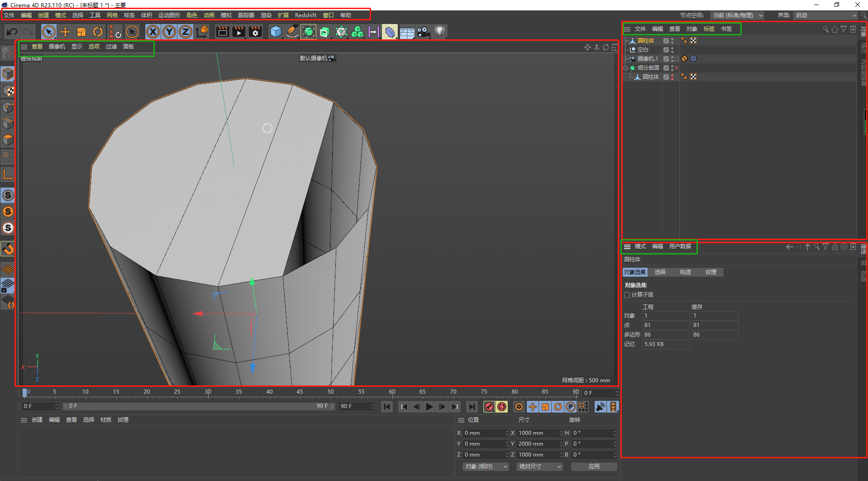
Task: Click the 用户数据 menu in Attribute Manager
Action: 680,246
